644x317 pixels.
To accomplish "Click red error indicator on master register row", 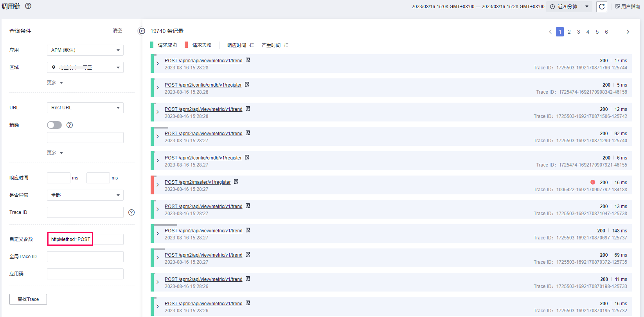I will pos(593,182).
